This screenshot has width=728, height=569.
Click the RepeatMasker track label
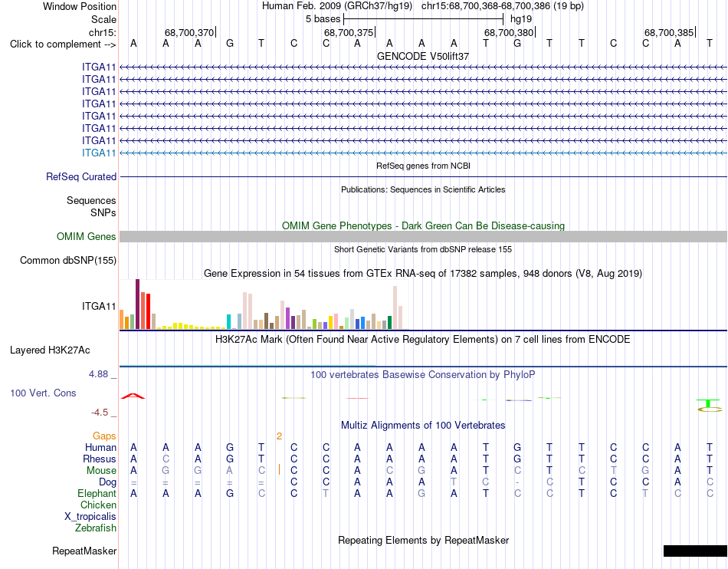(x=84, y=551)
